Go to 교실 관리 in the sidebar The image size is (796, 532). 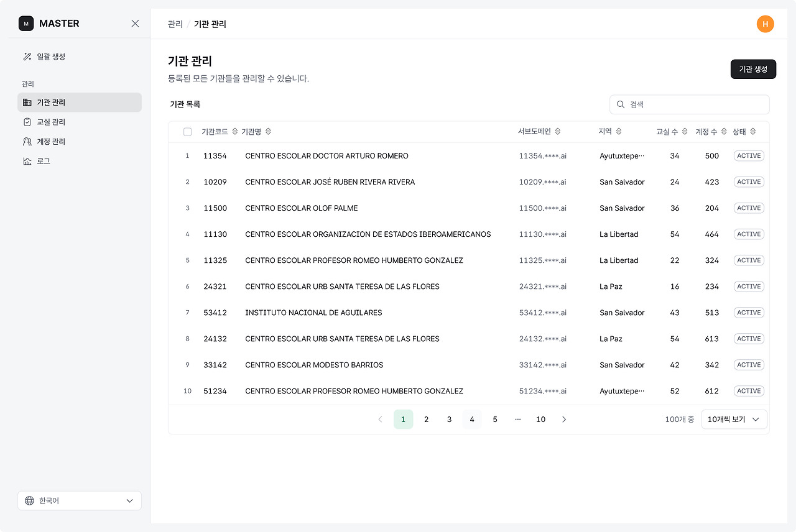click(80, 122)
